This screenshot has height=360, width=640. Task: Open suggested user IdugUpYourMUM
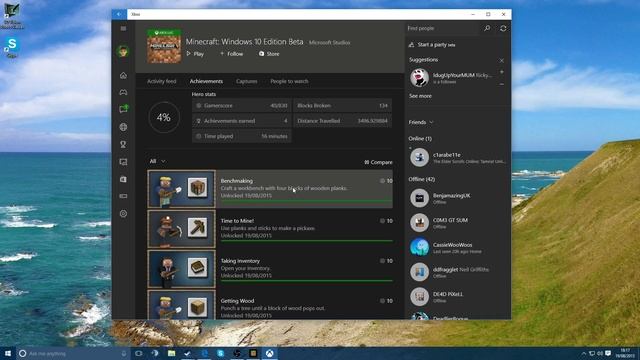coord(451,78)
